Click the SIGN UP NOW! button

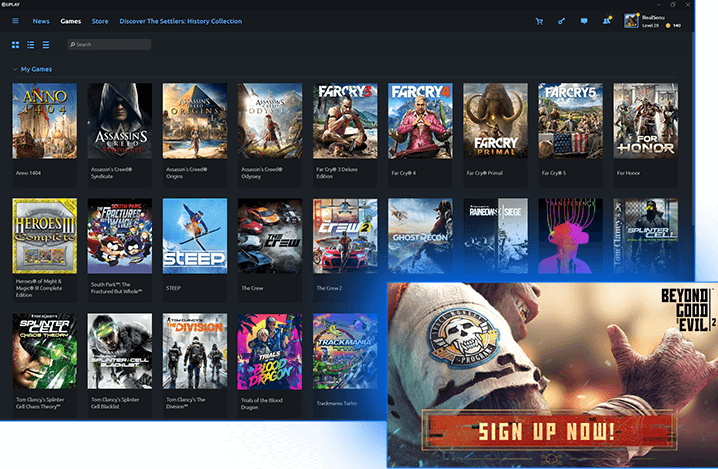pyautogui.click(x=549, y=431)
